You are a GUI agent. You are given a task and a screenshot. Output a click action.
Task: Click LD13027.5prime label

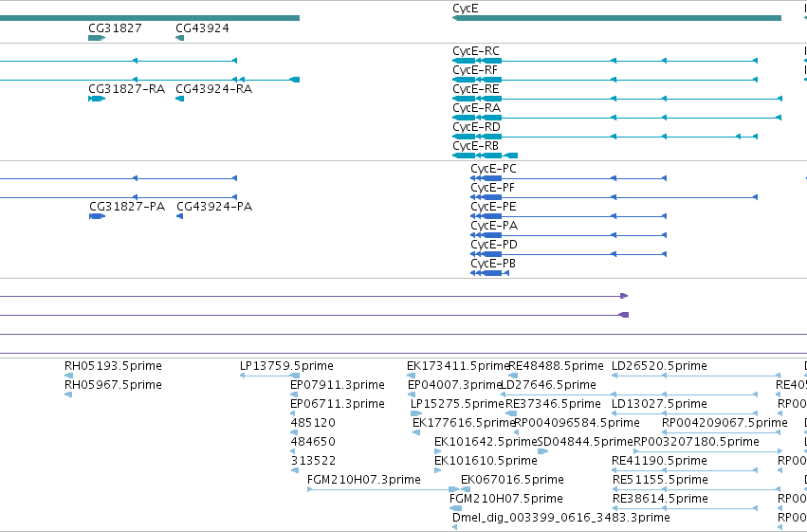(x=659, y=404)
